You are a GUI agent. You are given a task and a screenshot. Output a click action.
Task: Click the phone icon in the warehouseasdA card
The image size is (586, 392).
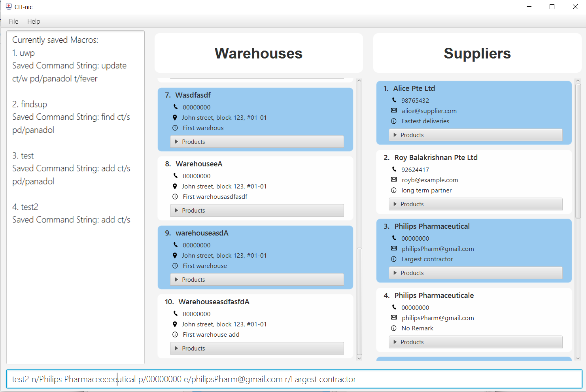[176, 245]
